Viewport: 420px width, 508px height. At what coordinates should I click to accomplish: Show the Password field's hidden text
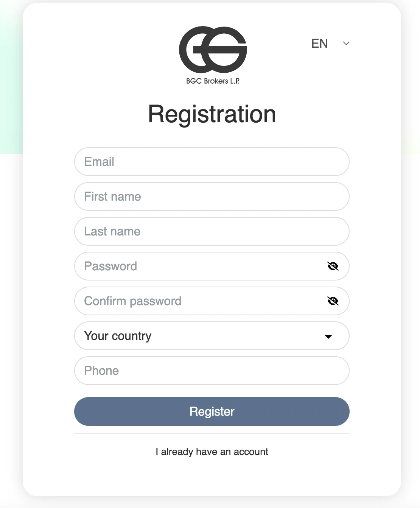[x=333, y=266]
